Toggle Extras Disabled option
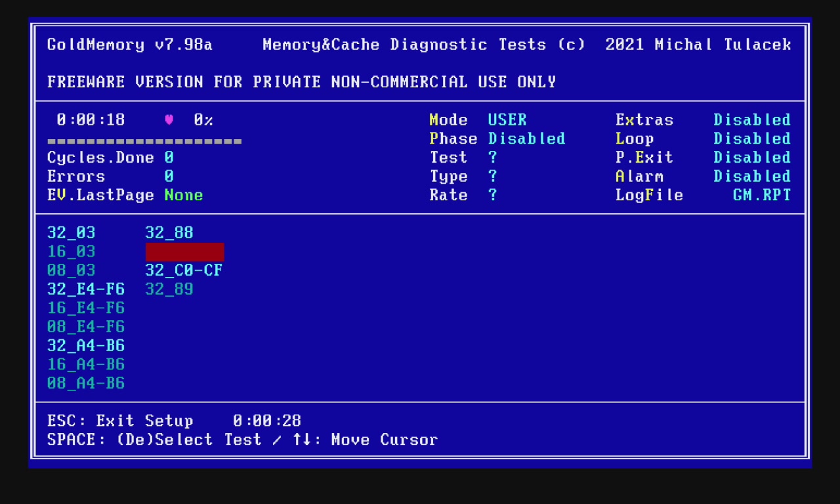Viewport: 840px width, 504px height. (751, 120)
